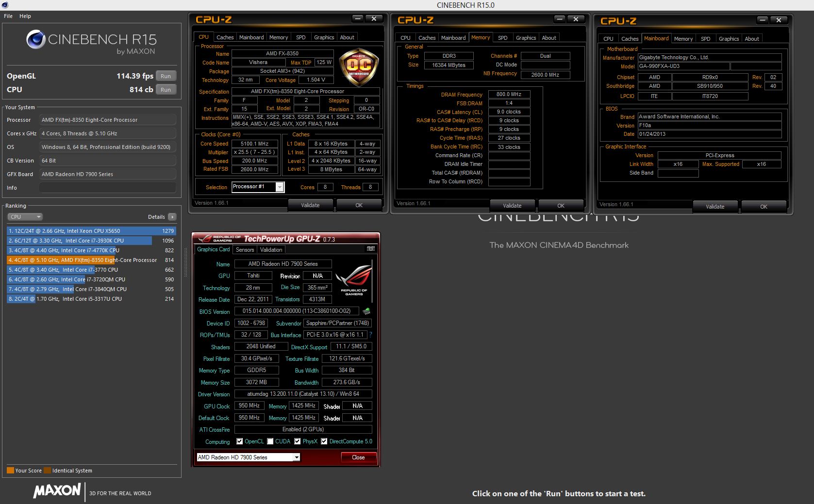The image size is (814, 504).
Task: Run the OpenGL benchmark test
Action: pos(166,76)
